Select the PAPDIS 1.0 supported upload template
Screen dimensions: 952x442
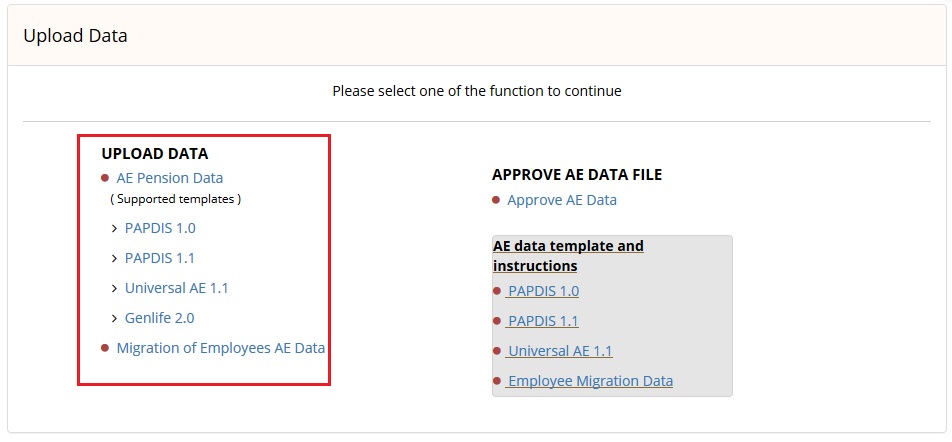pos(160,228)
